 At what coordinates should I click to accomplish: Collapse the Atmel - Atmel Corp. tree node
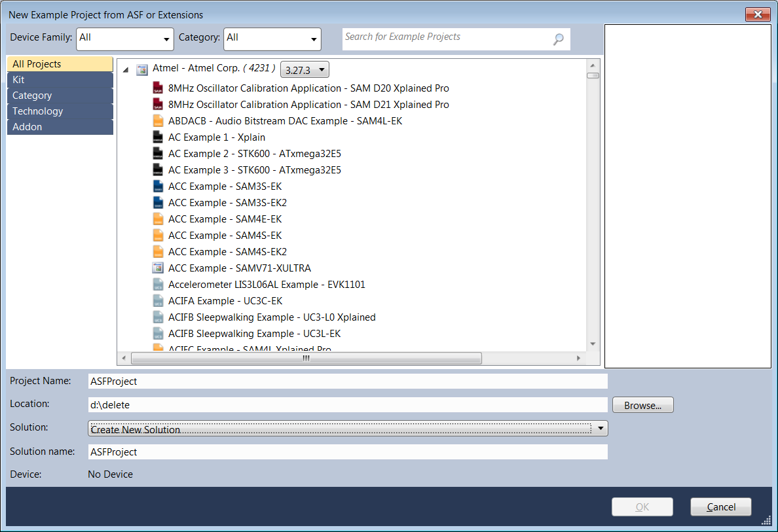126,70
